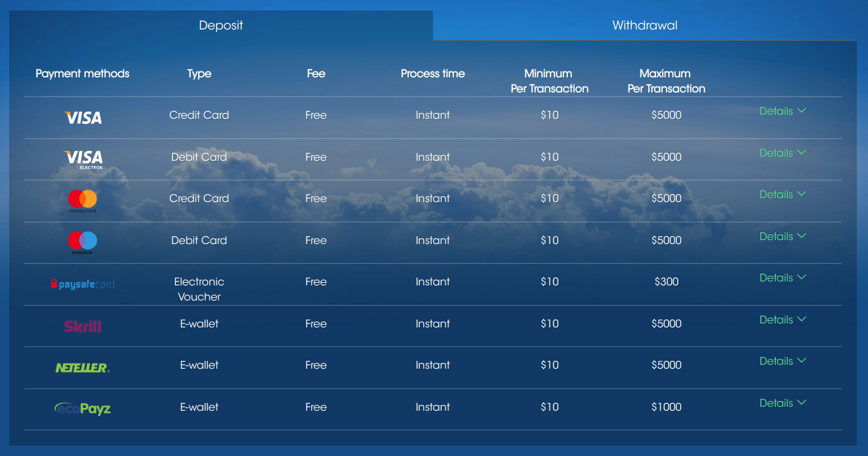Viewport: 868px width, 456px height.
Task: Click Minimum Per Transaction header
Action: 550,81
